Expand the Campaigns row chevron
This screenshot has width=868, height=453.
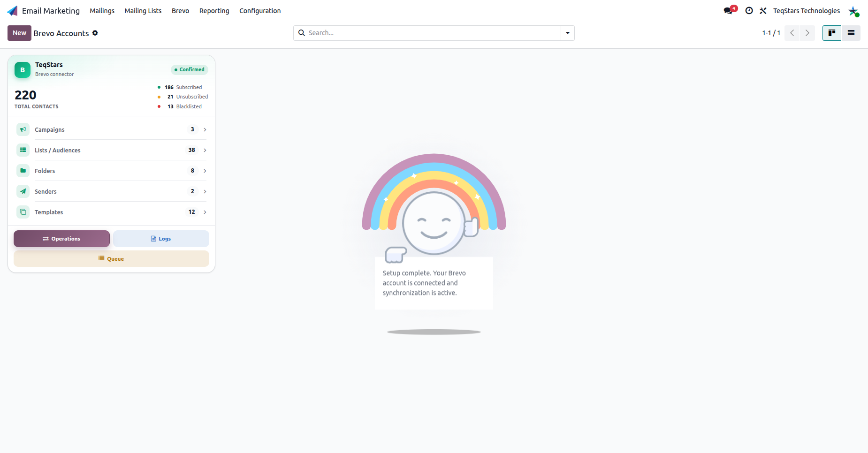[205, 129]
